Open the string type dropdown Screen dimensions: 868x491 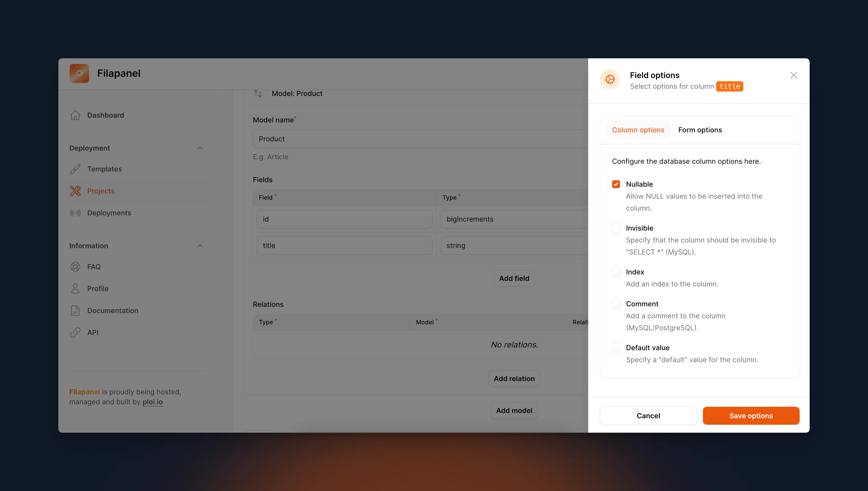pos(514,245)
